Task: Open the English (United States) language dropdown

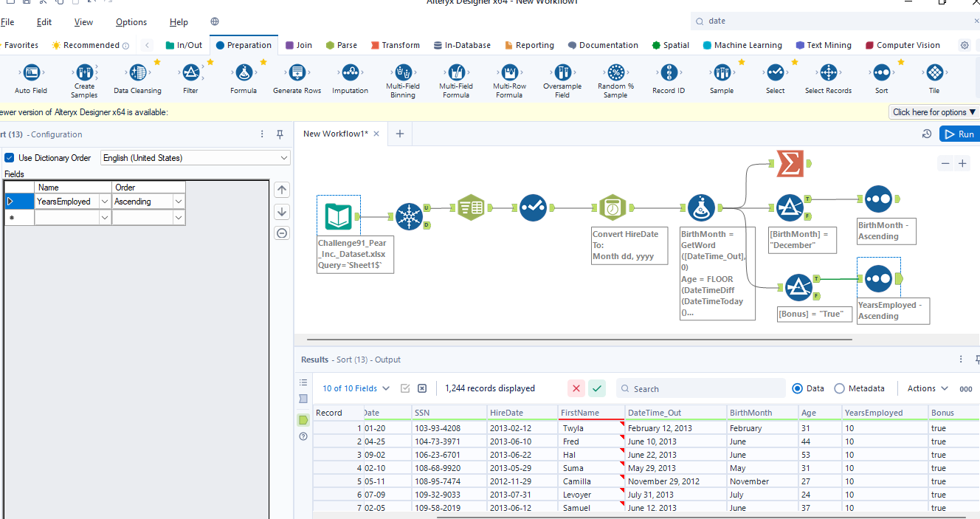Action: coord(195,158)
